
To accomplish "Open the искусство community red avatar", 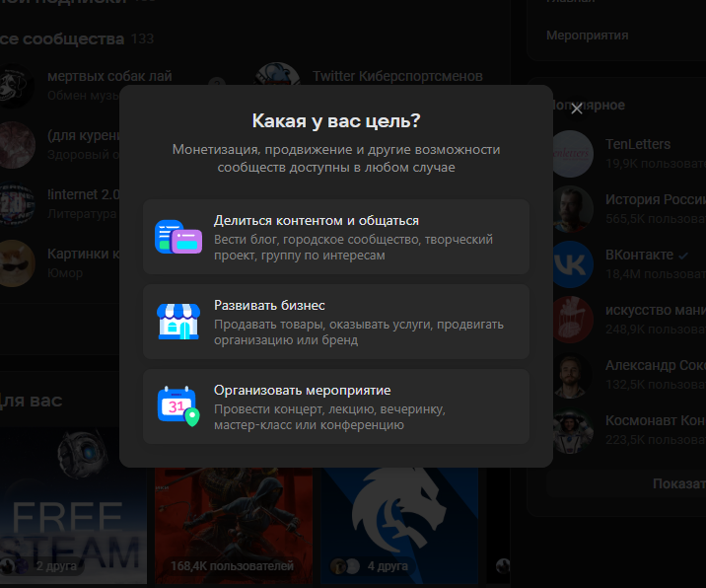I will [571, 320].
